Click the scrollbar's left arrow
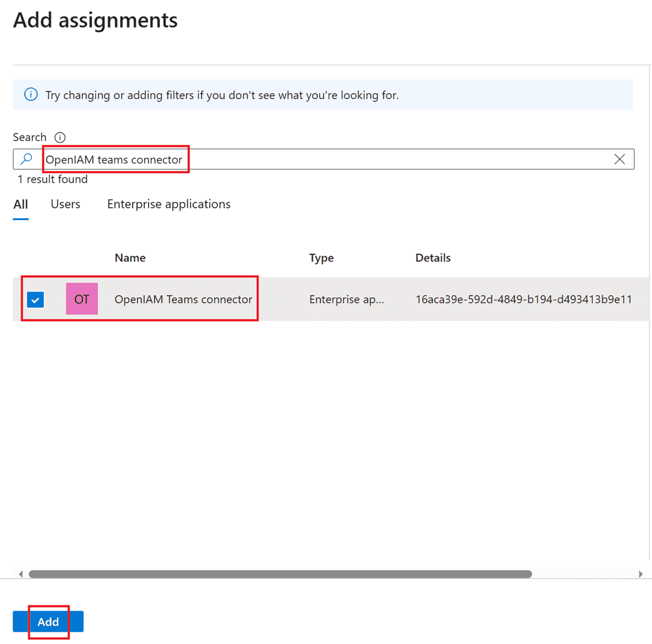This screenshot has width=652, height=644. (x=21, y=574)
